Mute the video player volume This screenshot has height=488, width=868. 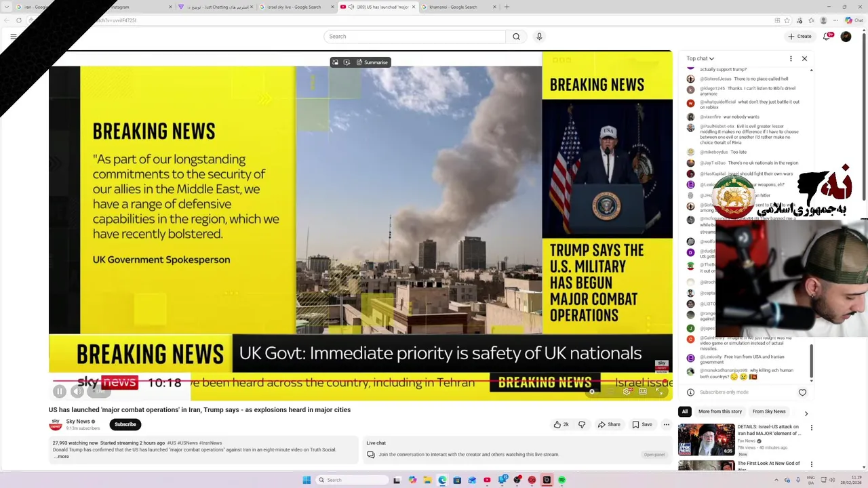77,391
